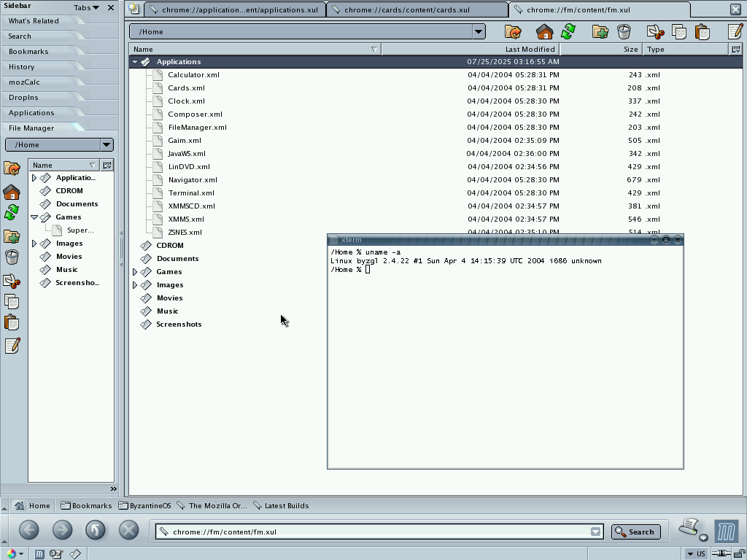Screen dimensions: 747x560
Task: Click the trash can icon in the main toolbar
Action: [624, 32]
